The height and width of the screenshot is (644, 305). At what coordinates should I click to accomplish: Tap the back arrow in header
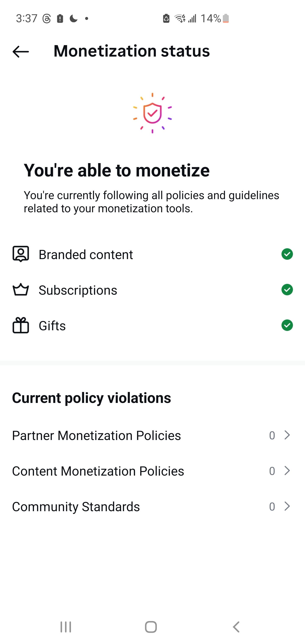(x=21, y=52)
